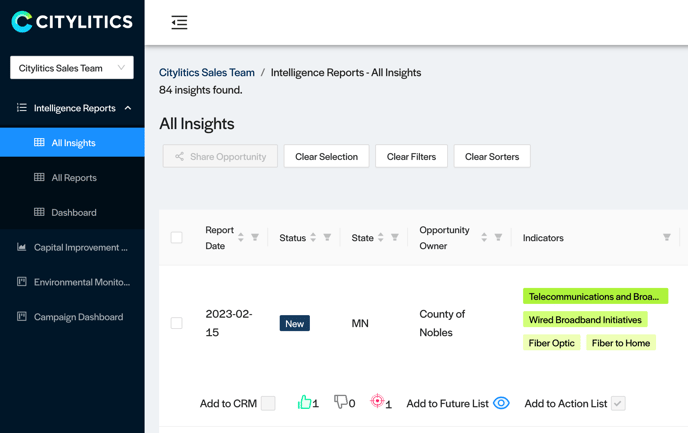Toggle the Add to Action List checkbox
688x433 pixels.
coord(618,403)
